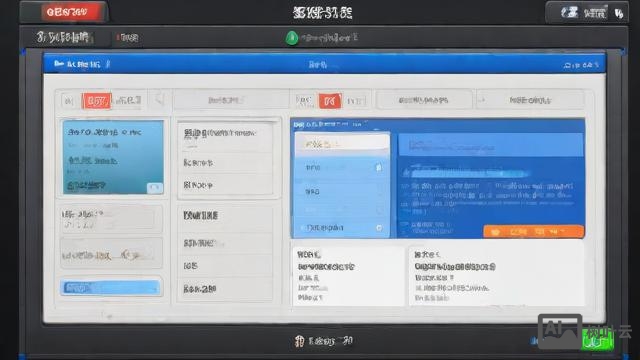Screen dimensions: 640x360
Task: Click the flag-like arrow icon in the blue title bar
Action: pos(59,64)
